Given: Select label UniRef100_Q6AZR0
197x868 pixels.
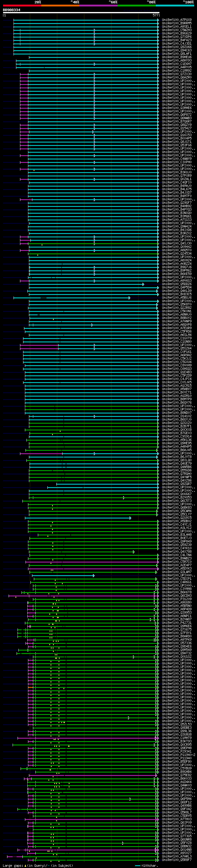Looking at the screenshot, I should tap(177, 77).
